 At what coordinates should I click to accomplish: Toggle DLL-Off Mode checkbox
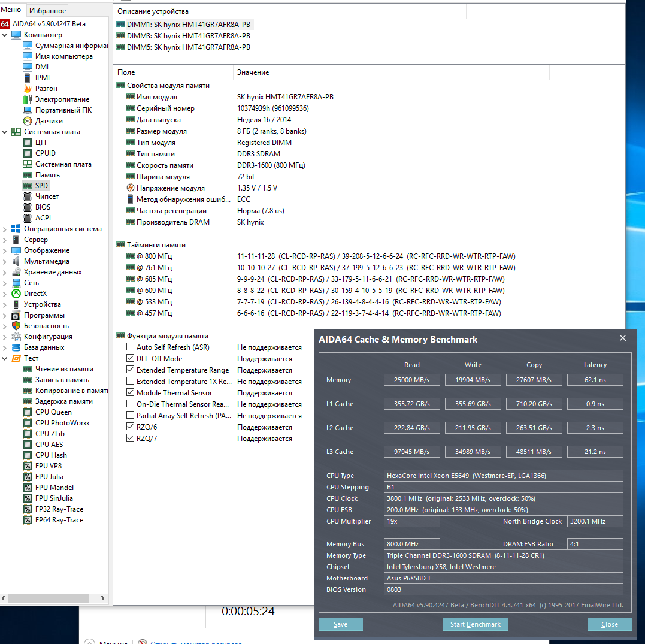coord(130,358)
